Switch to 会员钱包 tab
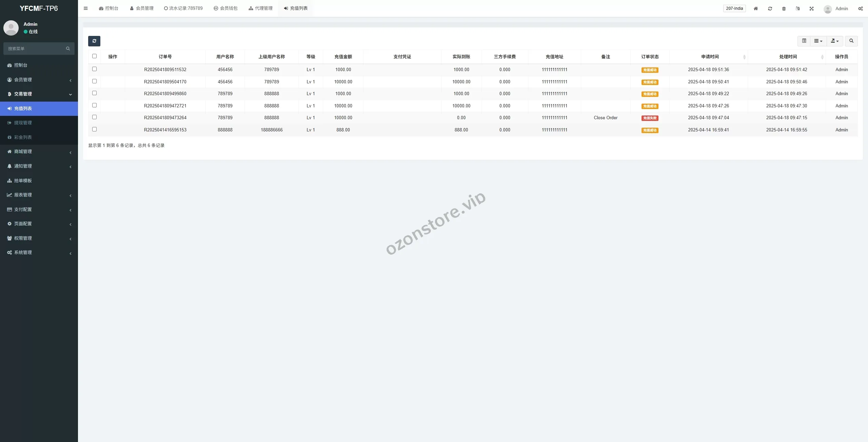 (225, 8)
